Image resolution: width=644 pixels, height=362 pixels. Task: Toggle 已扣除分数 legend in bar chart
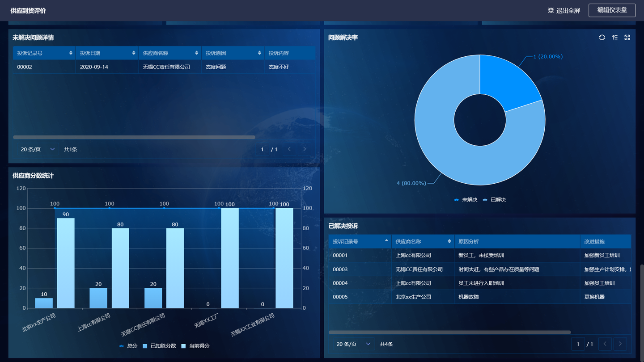coord(159,346)
